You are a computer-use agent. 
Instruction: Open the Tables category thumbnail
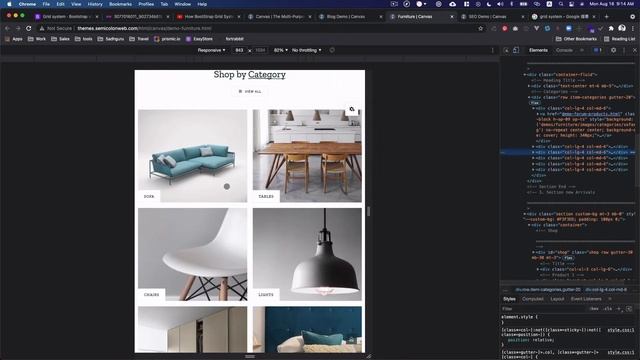click(307, 156)
